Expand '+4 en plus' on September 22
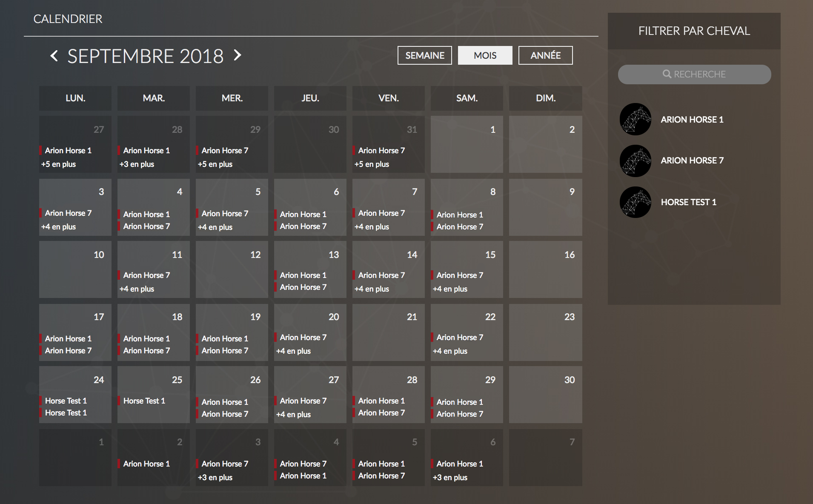This screenshot has width=813, height=504. (450, 351)
